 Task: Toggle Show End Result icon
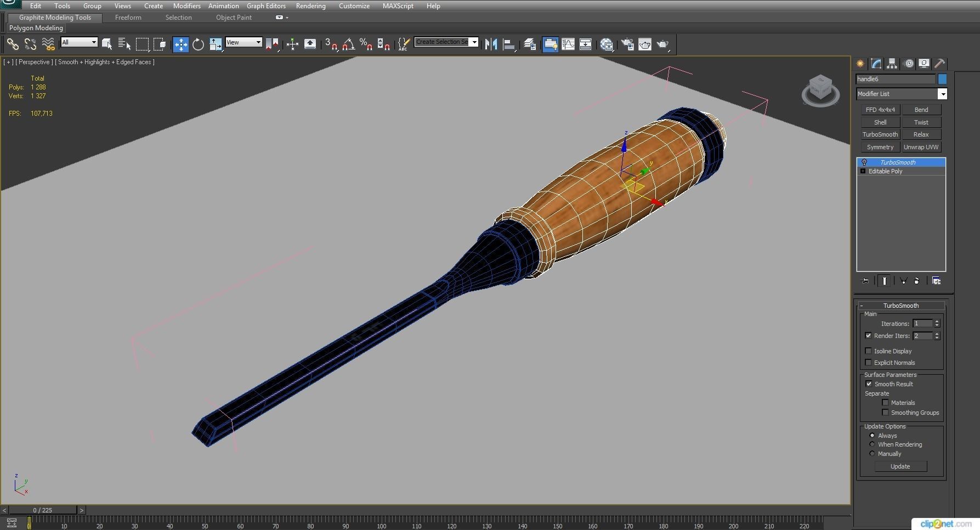coord(885,281)
